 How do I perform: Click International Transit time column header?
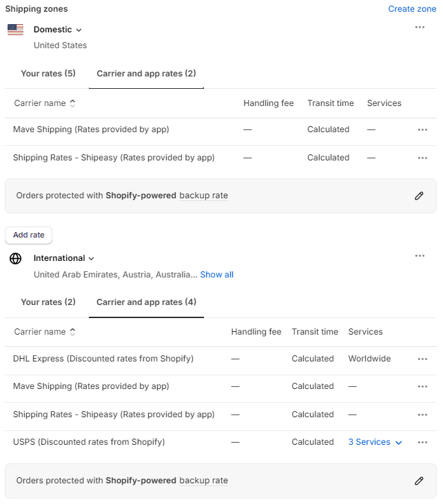coord(315,332)
